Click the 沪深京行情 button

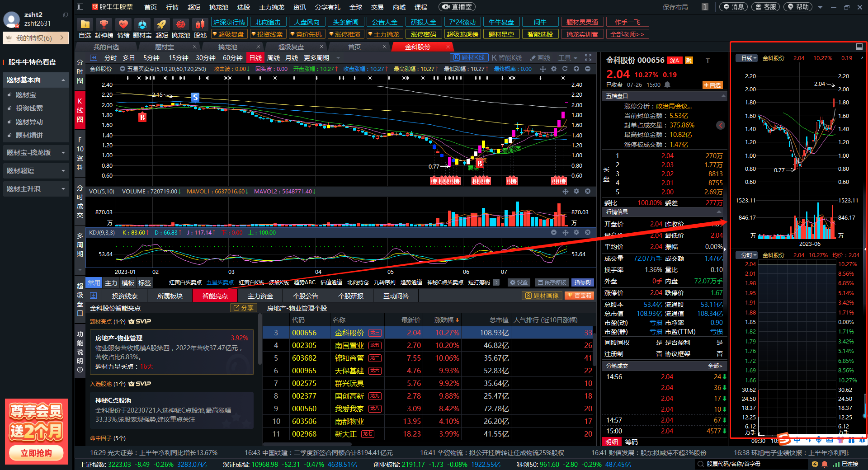[229, 22]
